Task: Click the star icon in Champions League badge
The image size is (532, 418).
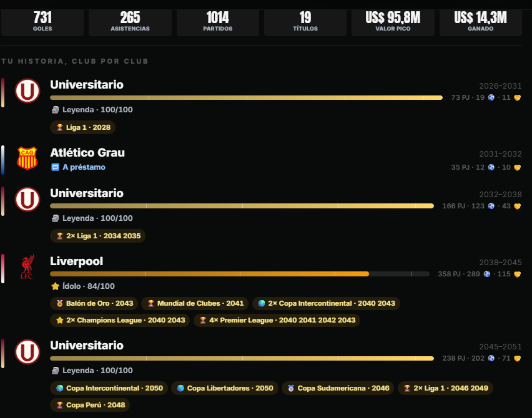Action: coord(60,320)
